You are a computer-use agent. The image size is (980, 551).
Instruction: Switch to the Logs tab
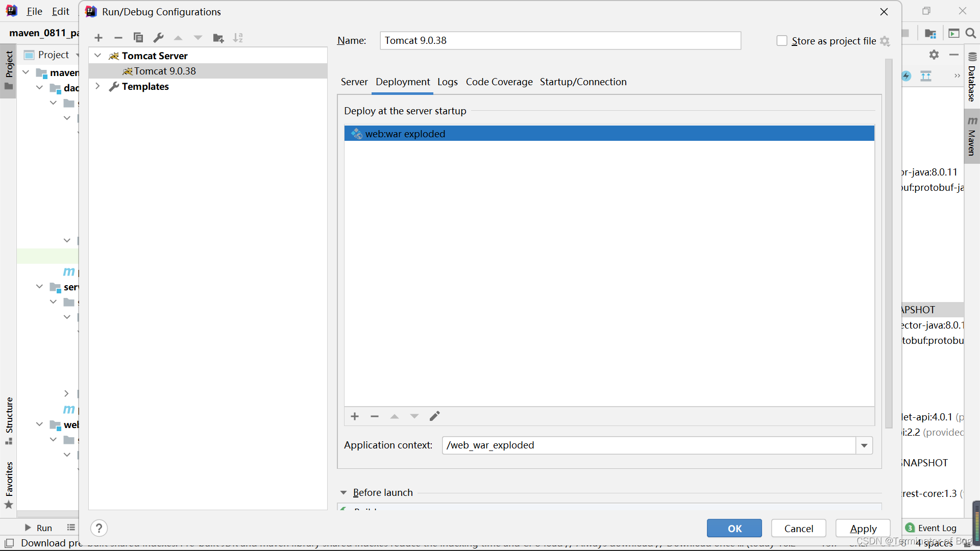(448, 82)
